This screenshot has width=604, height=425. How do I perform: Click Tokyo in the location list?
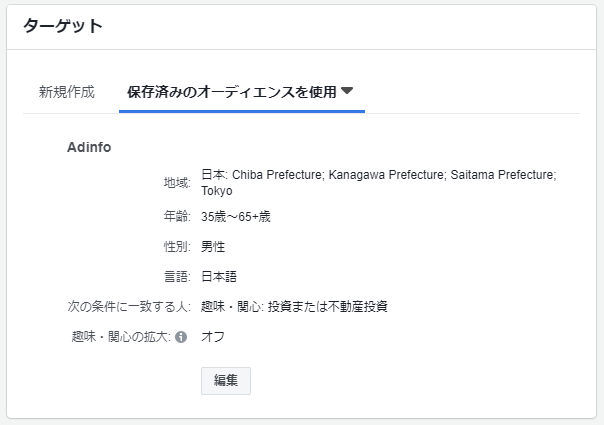[217, 191]
